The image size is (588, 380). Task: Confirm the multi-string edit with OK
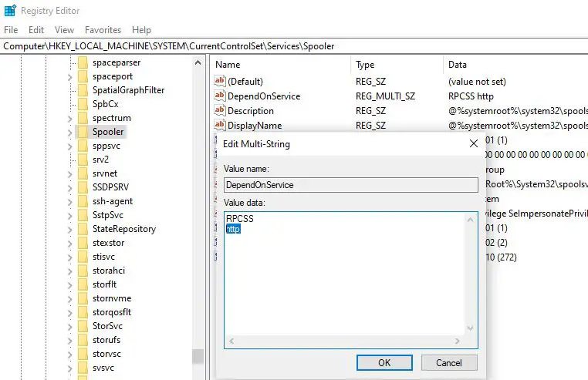[384, 363]
